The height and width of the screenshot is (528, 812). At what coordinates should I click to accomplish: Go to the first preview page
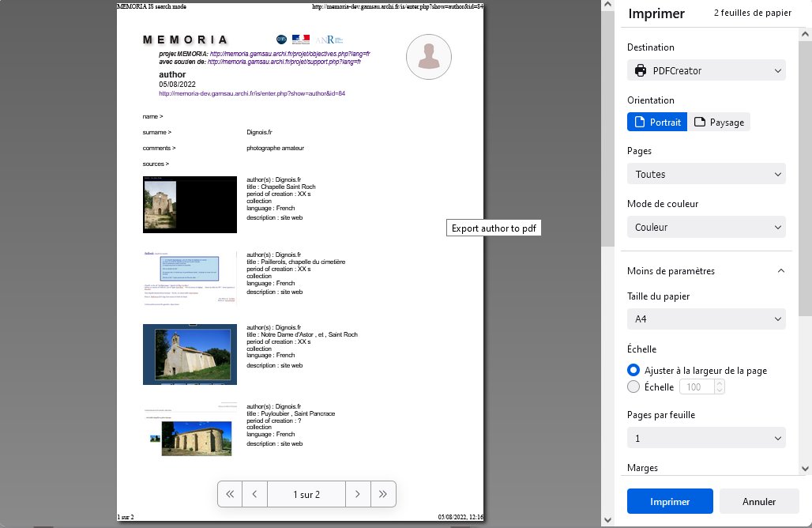[x=230, y=494]
